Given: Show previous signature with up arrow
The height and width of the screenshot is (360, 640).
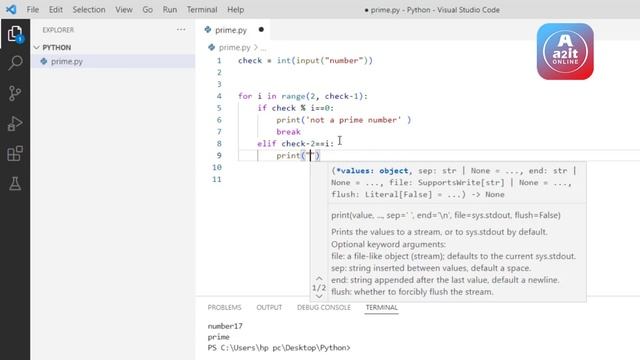Looking at the screenshot, I should (319, 278).
